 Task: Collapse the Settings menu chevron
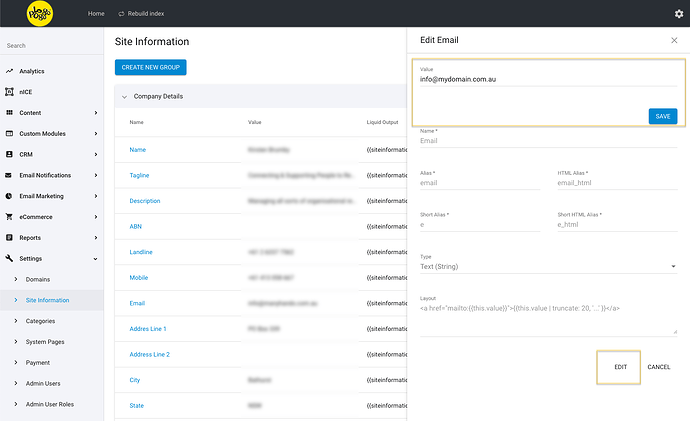click(95, 259)
